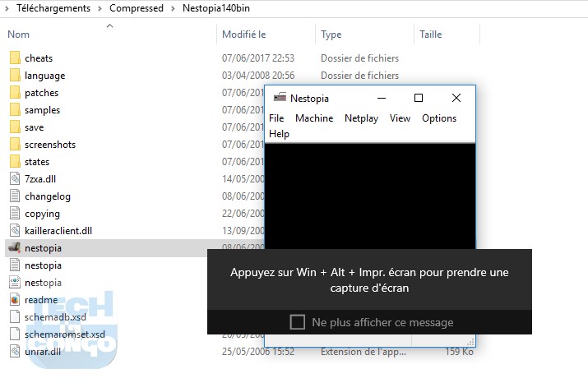Expand chevron before Téléchargements breadcrumb

point(7,8)
